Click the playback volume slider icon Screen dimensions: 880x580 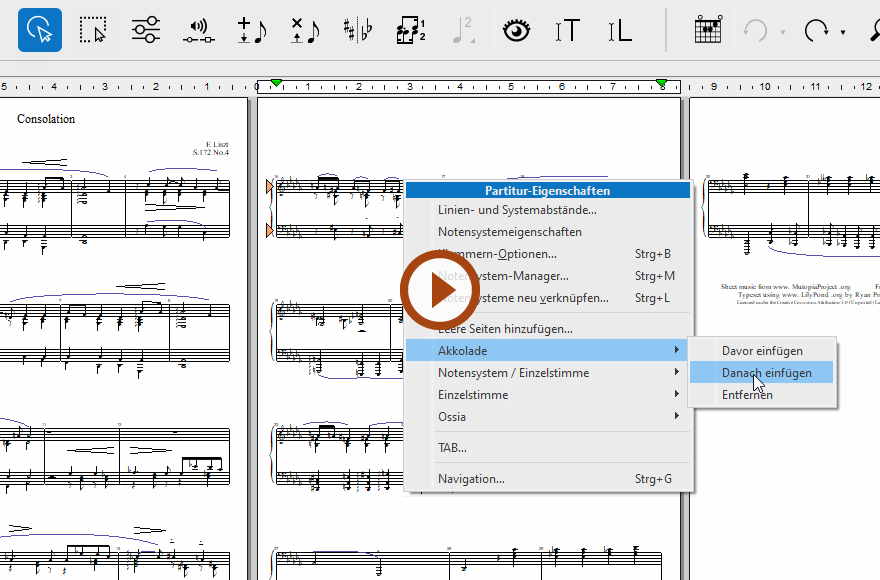pyautogui.click(x=199, y=30)
